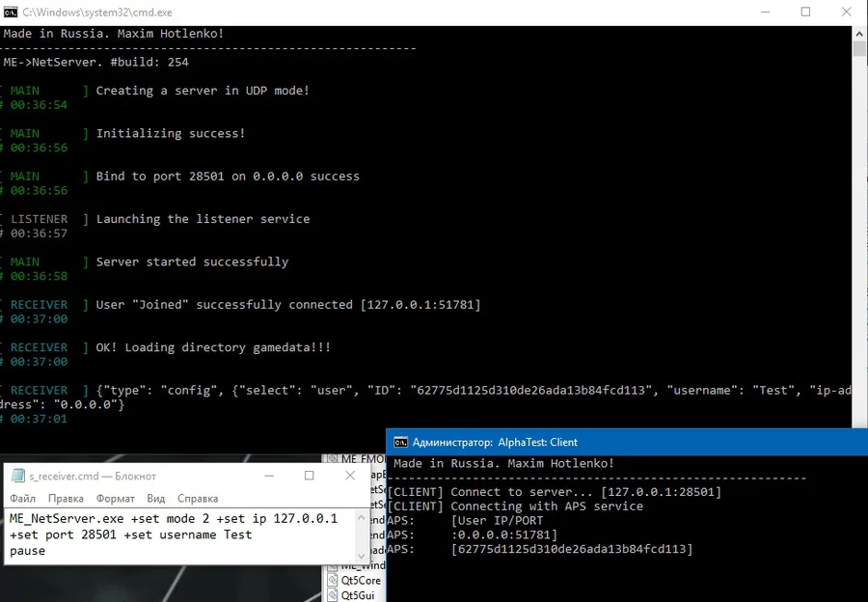Place cursor after 'pause' in Notepad text

46,551
